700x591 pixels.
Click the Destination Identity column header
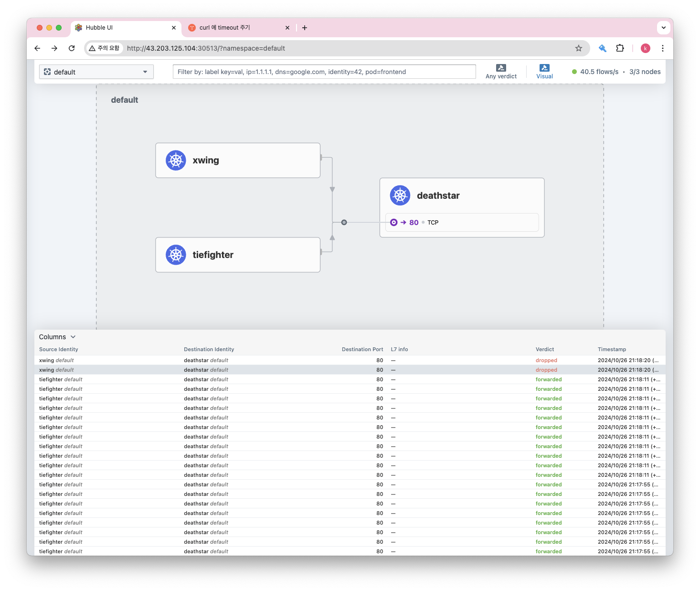click(x=209, y=349)
